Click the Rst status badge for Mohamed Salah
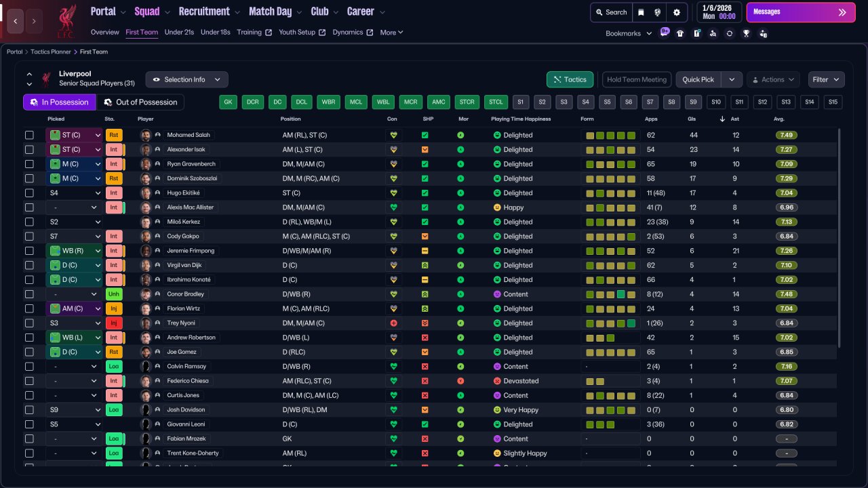The height and width of the screenshot is (488, 868). pos(114,135)
